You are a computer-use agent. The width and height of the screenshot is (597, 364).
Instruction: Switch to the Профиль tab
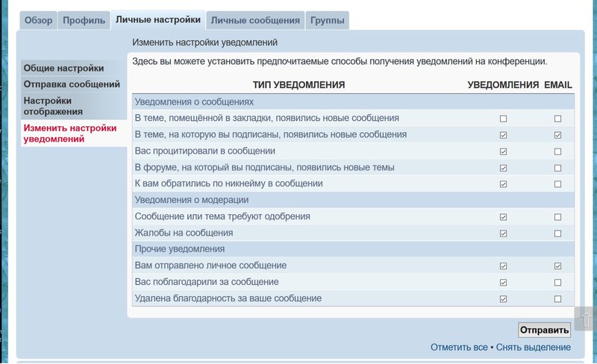pos(84,21)
